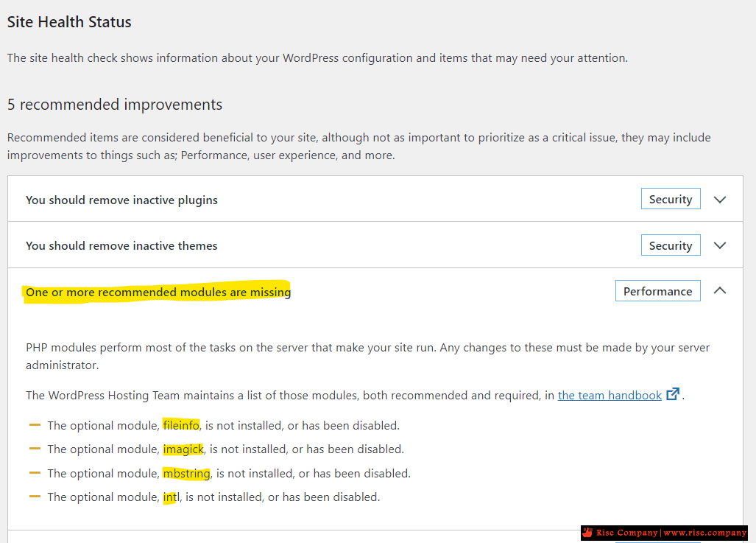756x543 pixels.
Task: Click the orange dash beside imagick item
Action: pyautogui.click(x=35, y=449)
